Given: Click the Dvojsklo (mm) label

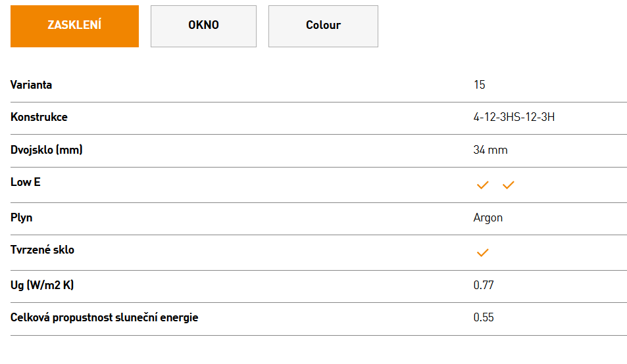Looking at the screenshot, I should point(47,150).
